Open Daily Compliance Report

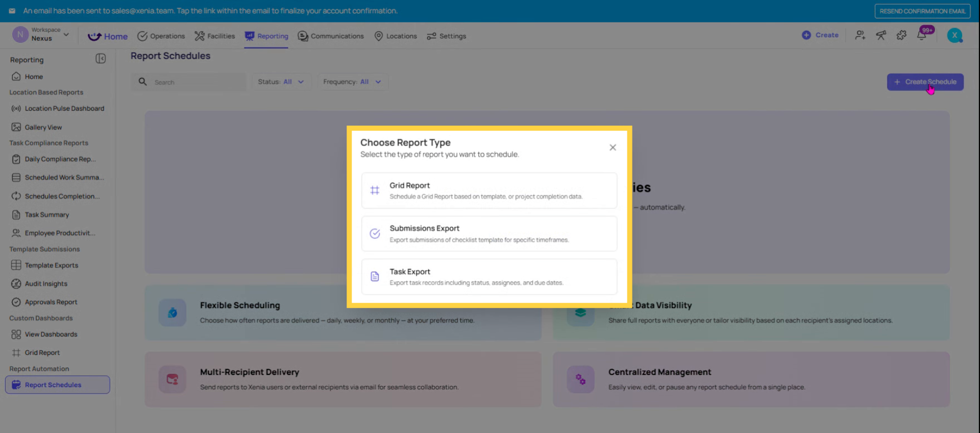click(x=57, y=159)
